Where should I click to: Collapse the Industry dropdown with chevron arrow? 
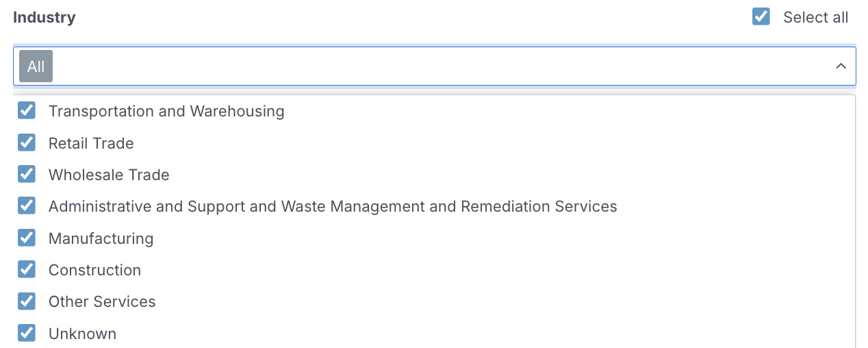tap(841, 66)
